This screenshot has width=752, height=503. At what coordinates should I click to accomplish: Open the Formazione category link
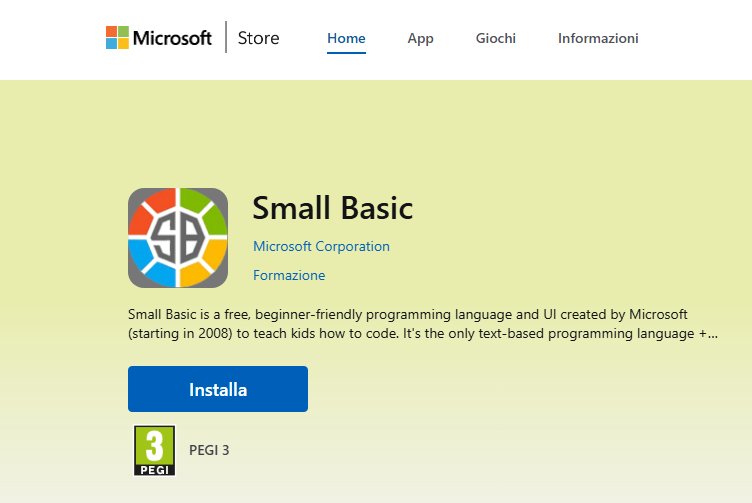coord(289,275)
